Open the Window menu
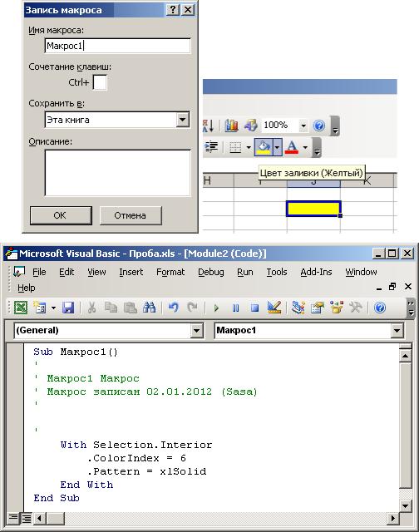This screenshot has width=419, height=532. click(x=361, y=272)
